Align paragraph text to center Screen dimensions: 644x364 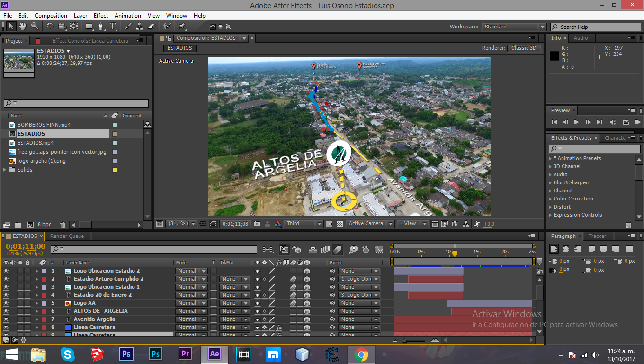pyautogui.click(x=565, y=248)
